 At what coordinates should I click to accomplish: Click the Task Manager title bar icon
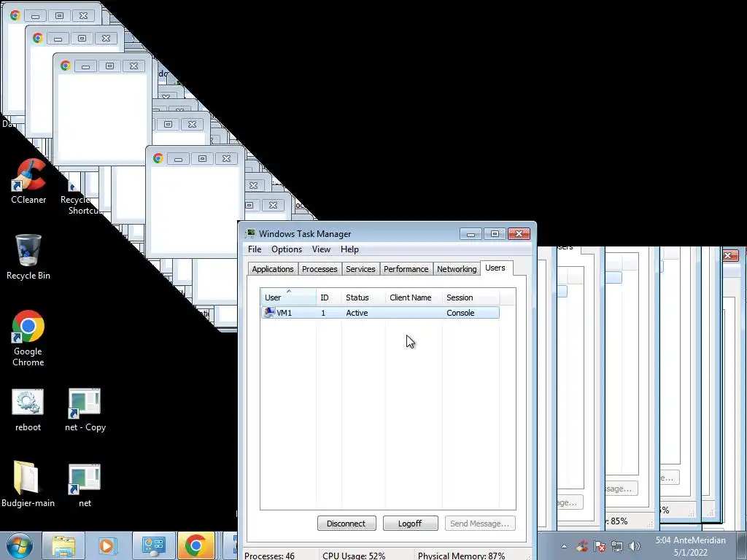[250, 233]
